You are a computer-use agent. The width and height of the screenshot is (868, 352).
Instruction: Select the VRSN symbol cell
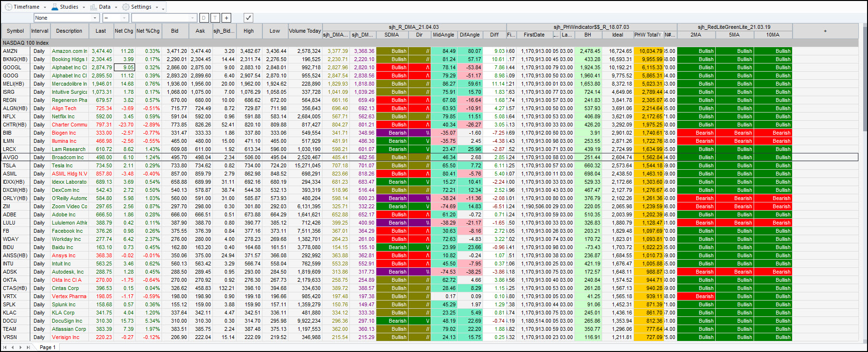coord(15,337)
